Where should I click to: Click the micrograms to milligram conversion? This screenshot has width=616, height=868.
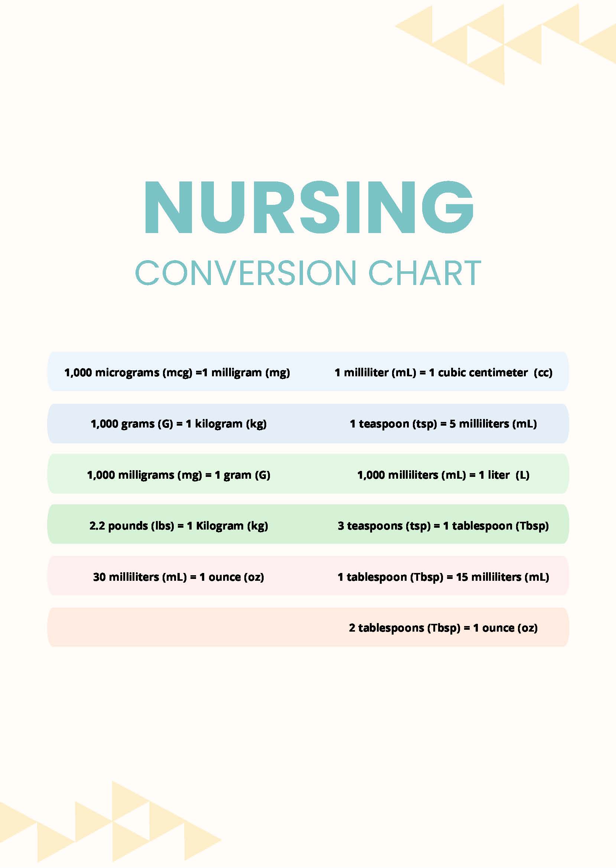[177, 373]
